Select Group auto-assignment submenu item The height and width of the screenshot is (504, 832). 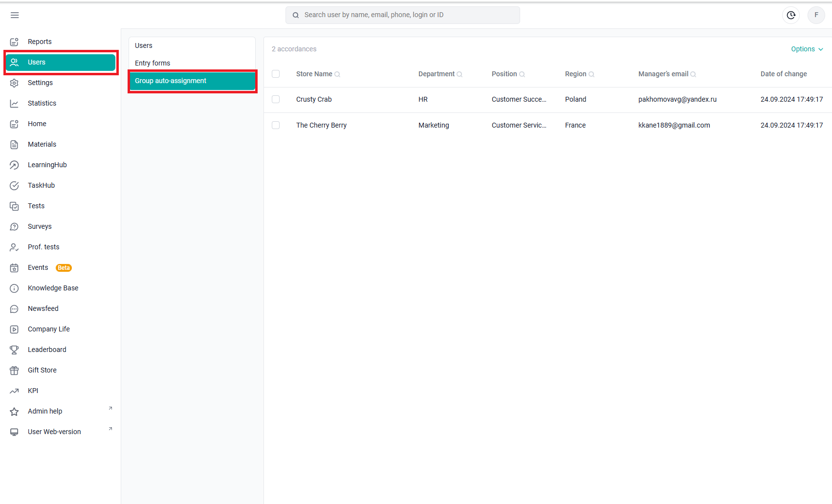(192, 81)
